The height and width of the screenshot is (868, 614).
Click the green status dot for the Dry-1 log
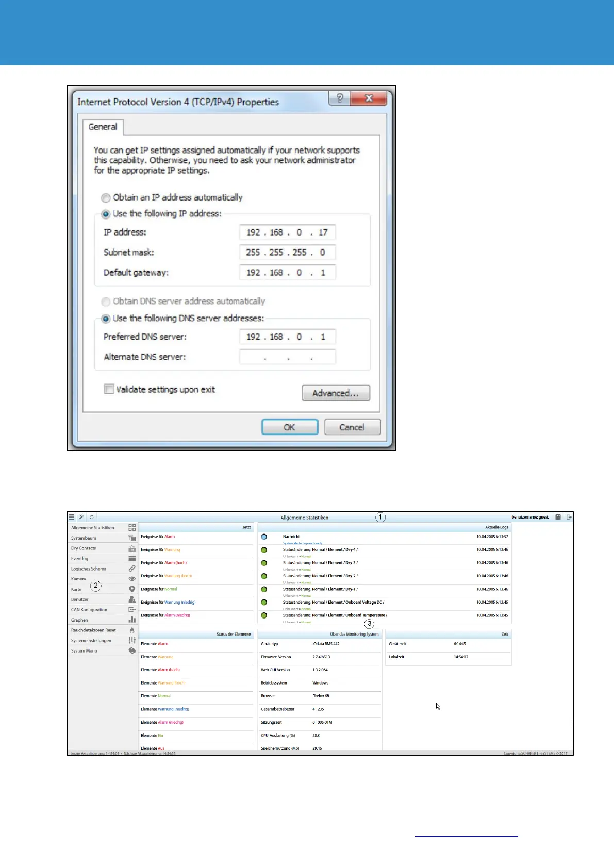click(x=264, y=589)
